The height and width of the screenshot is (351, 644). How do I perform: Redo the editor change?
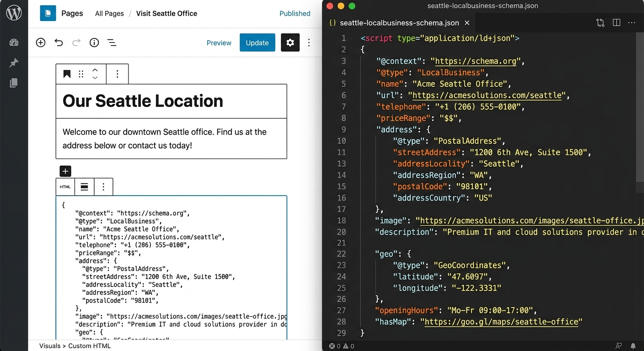[76, 43]
